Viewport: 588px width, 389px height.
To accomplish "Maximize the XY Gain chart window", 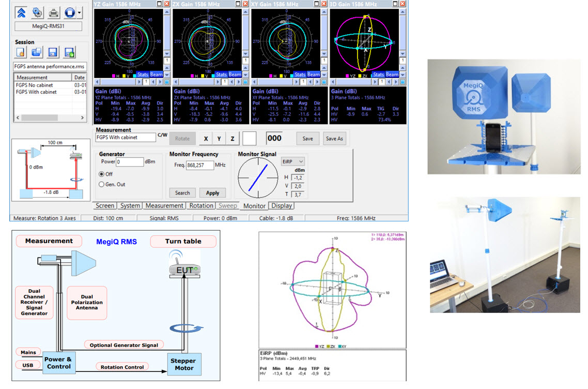I will click(x=317, y=4).
